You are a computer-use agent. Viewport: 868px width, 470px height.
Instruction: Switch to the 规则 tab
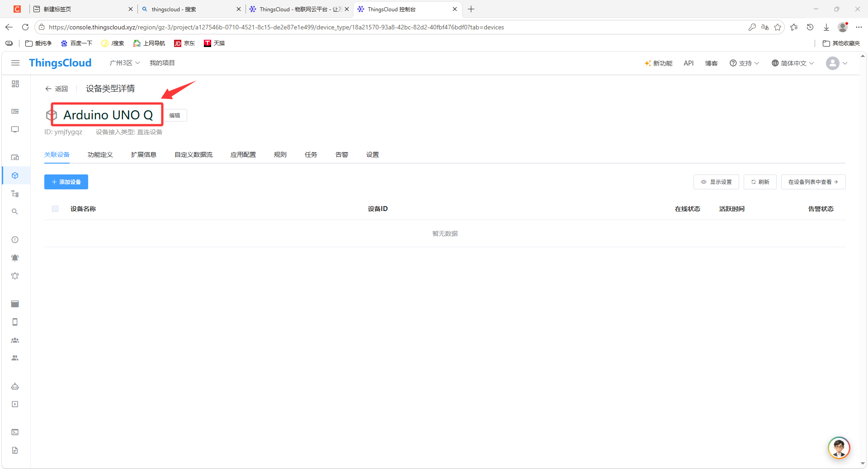coord(280,155)
